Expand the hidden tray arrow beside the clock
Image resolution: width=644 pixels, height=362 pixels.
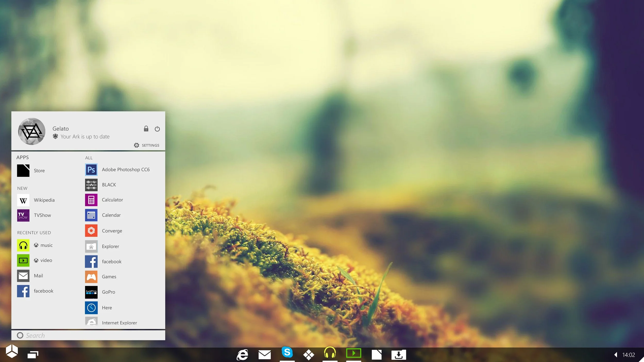pos(615,355)
